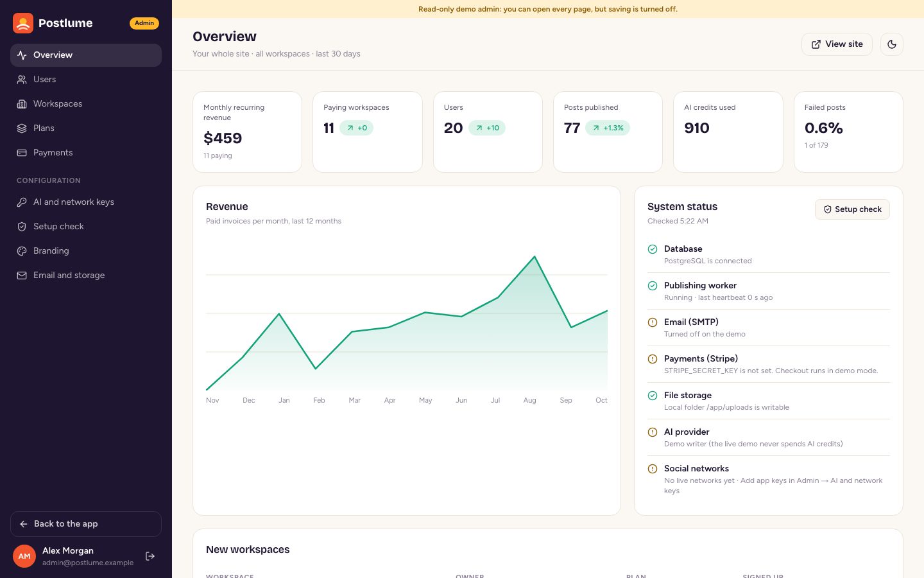Click the Admin badge next to Postlume
The width and height of the screenshot is (924, 578).
click(x=144, y=23)
